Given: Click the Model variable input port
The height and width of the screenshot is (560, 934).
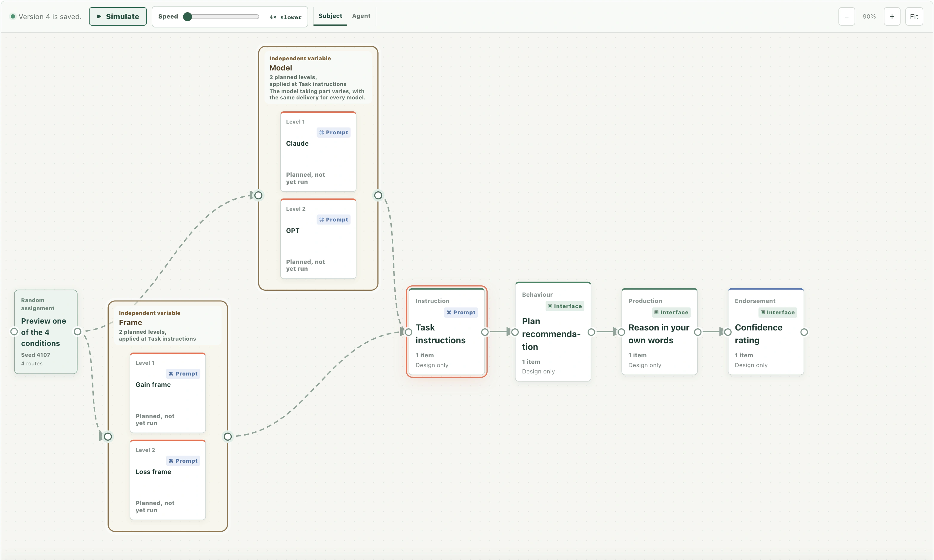Looking at the screenshot, I should click(x=258, y=196).
